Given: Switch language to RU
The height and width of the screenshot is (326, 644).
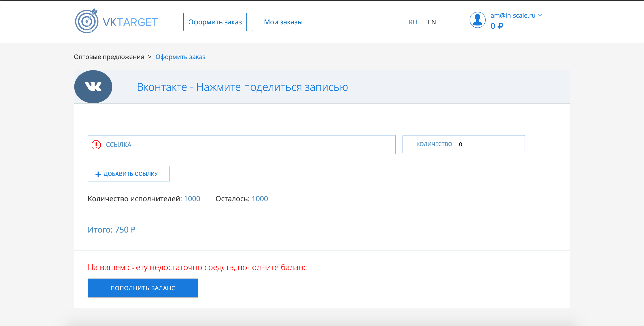Looking at the screenshot, I should [x=413, y=22].
